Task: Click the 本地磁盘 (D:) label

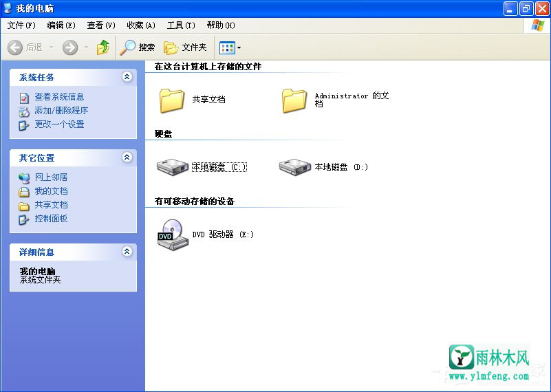Action: (x=341, y=167)
